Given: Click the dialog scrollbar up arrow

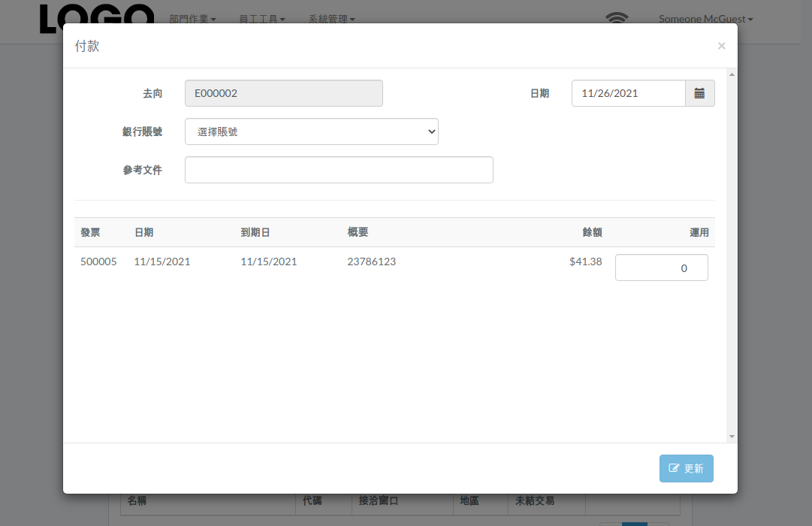Looking at the screenshot, I should click(x=732, y=74).
